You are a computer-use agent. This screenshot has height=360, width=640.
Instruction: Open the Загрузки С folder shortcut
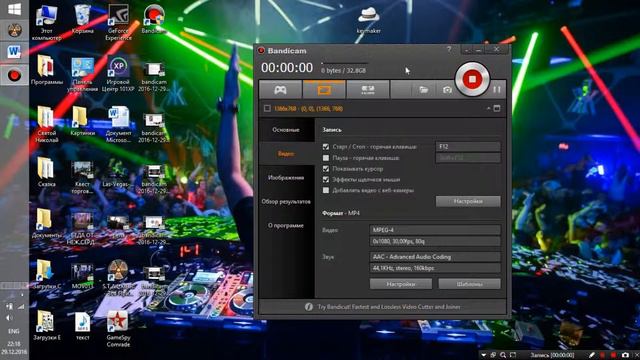[x=47, y=274]
